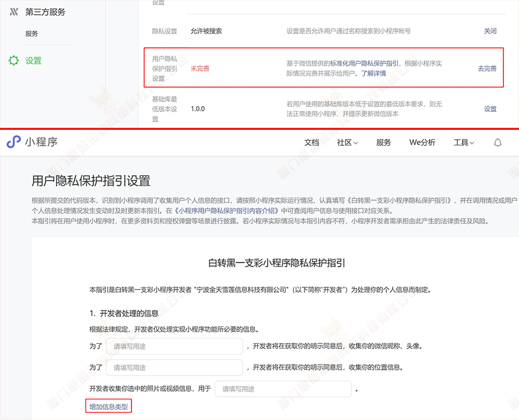Open 小程序用户隐私保护指引内容介绍 link
Viewport: 519px width, 420px height.
click(x=227, y=211)
